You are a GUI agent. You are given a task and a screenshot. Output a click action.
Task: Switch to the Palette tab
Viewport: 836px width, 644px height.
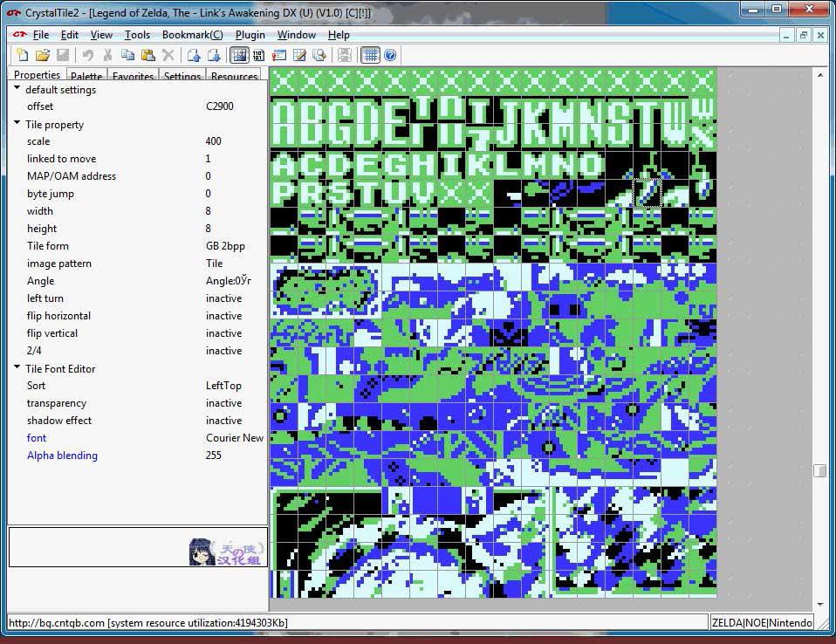[86, 76]
